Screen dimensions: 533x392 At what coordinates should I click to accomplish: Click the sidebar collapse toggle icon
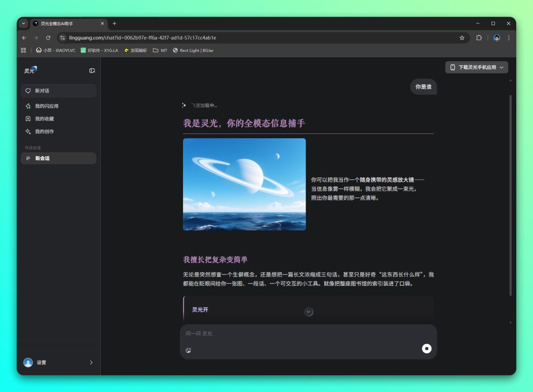[92, 71]
